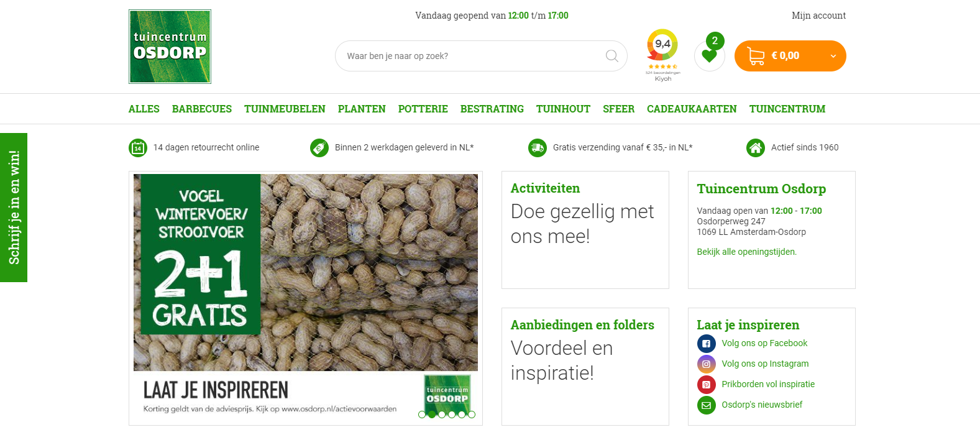
Task: Click the search magnifier icon
Action: (x=611, y=56)
